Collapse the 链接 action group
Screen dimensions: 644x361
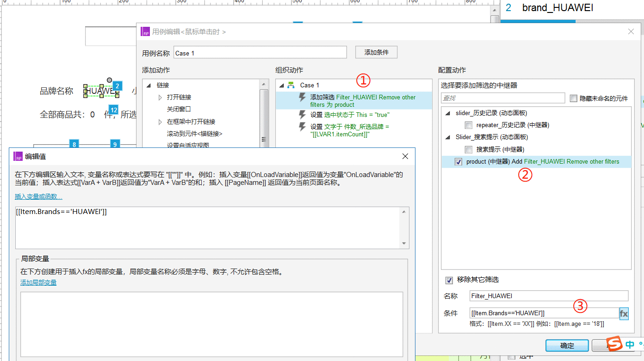[149, 86]
